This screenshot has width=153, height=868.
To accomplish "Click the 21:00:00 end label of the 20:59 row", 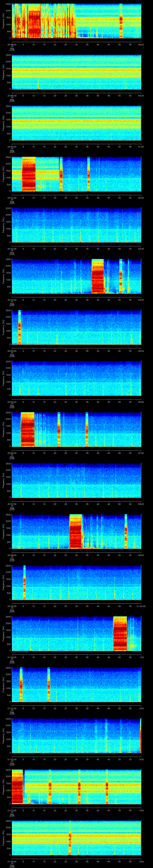I will coord(141,606).
